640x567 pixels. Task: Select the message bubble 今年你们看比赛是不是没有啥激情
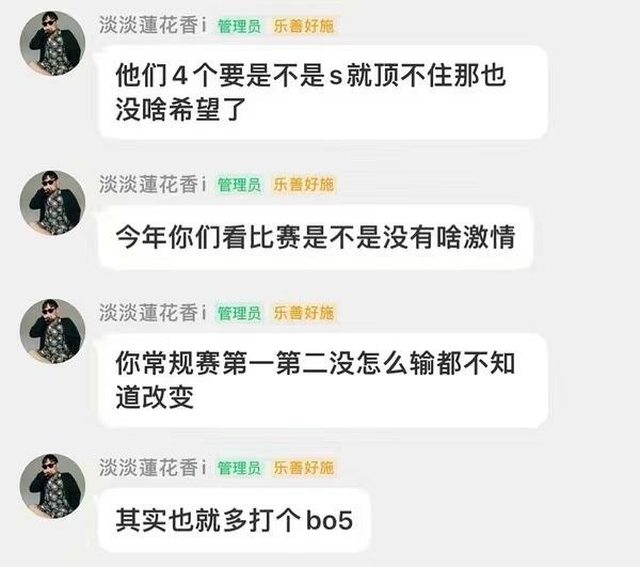point(316,237)
